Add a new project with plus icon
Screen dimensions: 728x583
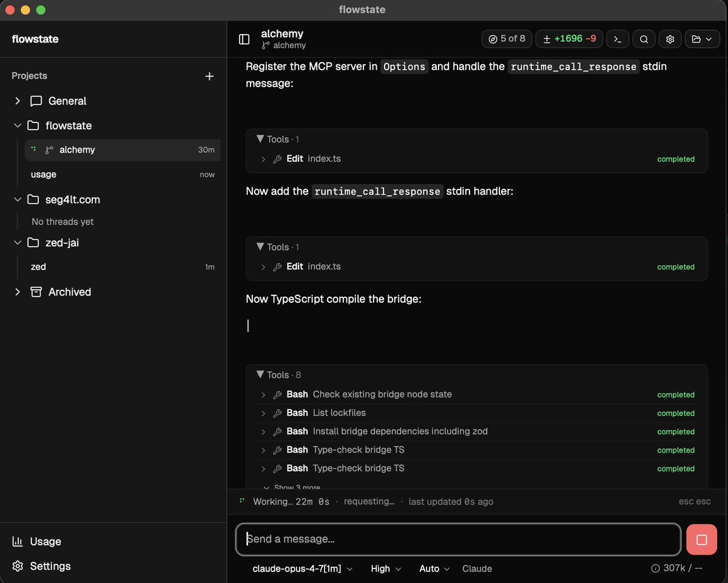209,76
